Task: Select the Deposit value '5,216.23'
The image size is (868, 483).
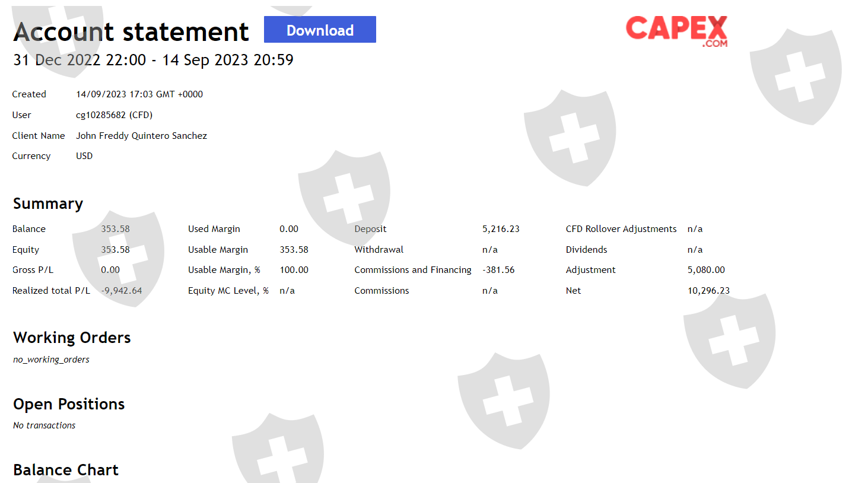Action: click(501, 229)
